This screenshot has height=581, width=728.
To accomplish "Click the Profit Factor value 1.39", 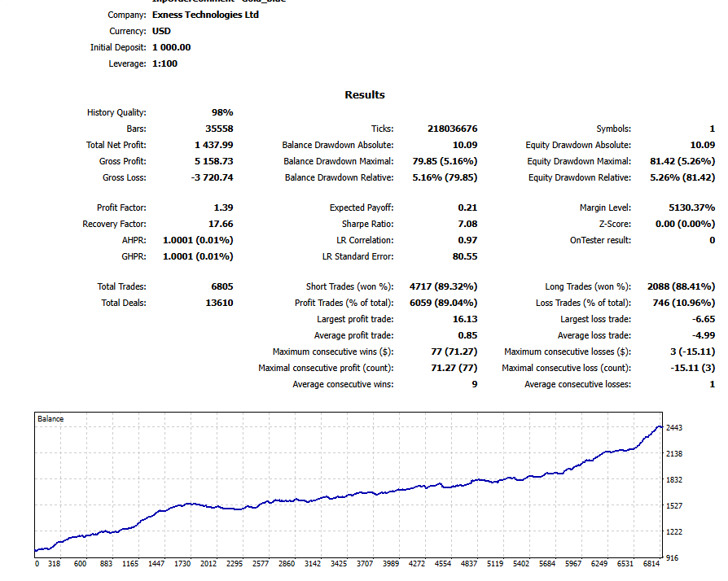I will pos(223,207).
